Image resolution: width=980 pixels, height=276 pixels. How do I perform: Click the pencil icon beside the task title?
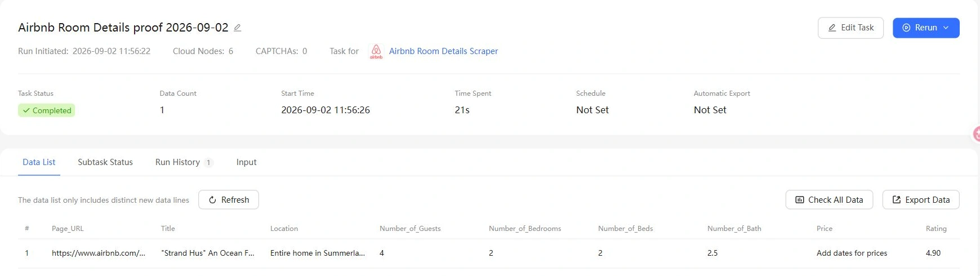(237, 28)
